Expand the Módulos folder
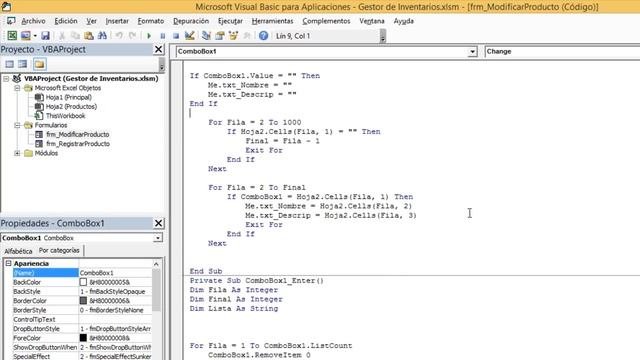640x360 pixels. 17,153
